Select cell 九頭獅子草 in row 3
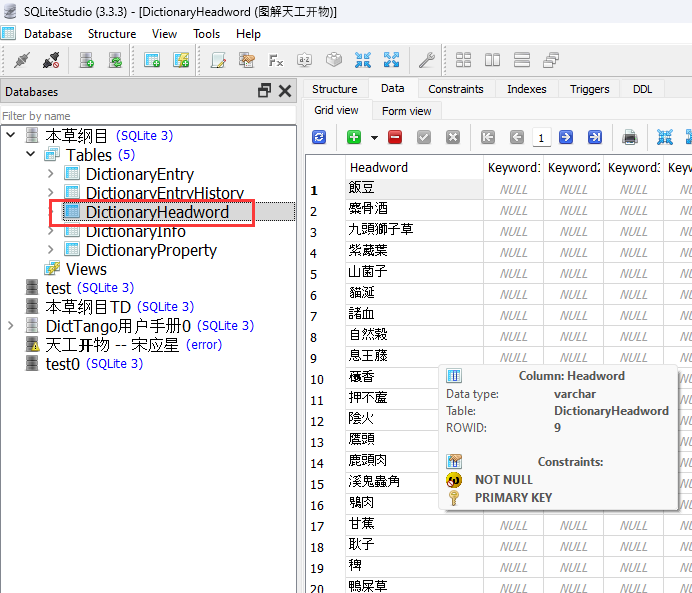Image resolution: width=692 pixels, height=593 pixels. pos(414,230)
